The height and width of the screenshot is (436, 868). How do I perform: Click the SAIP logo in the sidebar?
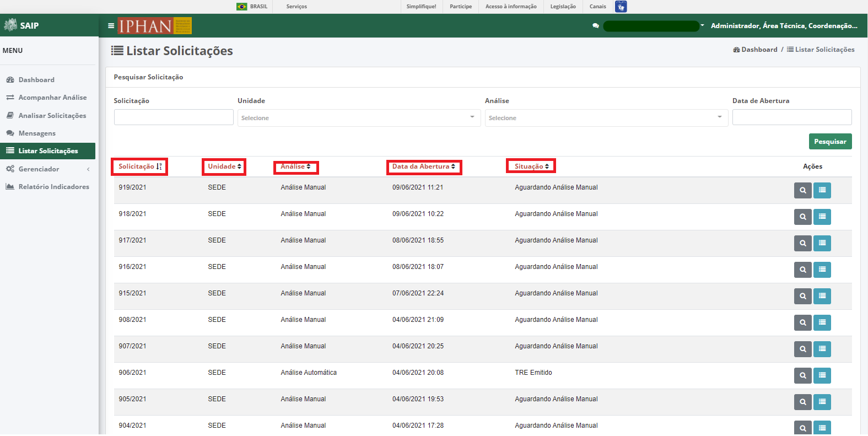pos(21,25)
